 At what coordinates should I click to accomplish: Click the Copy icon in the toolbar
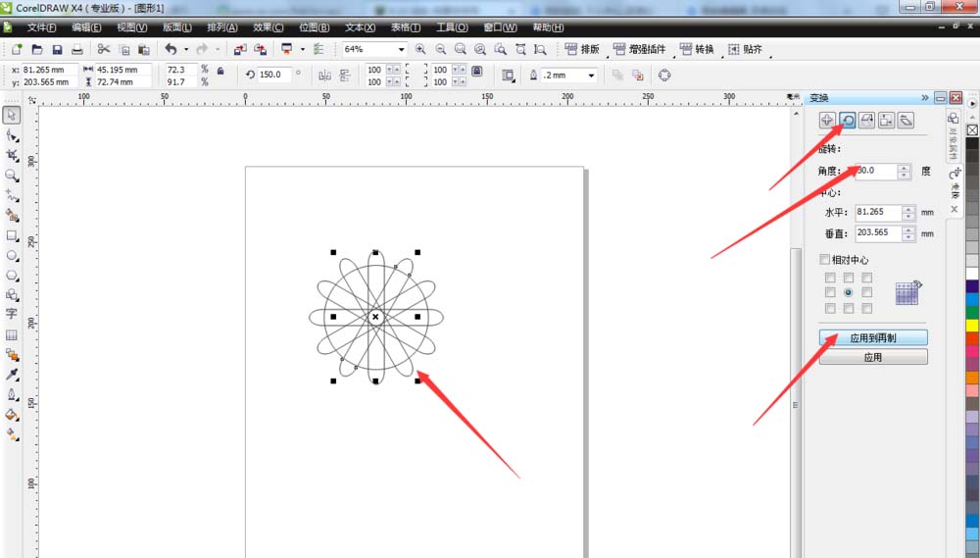point(123,49)
